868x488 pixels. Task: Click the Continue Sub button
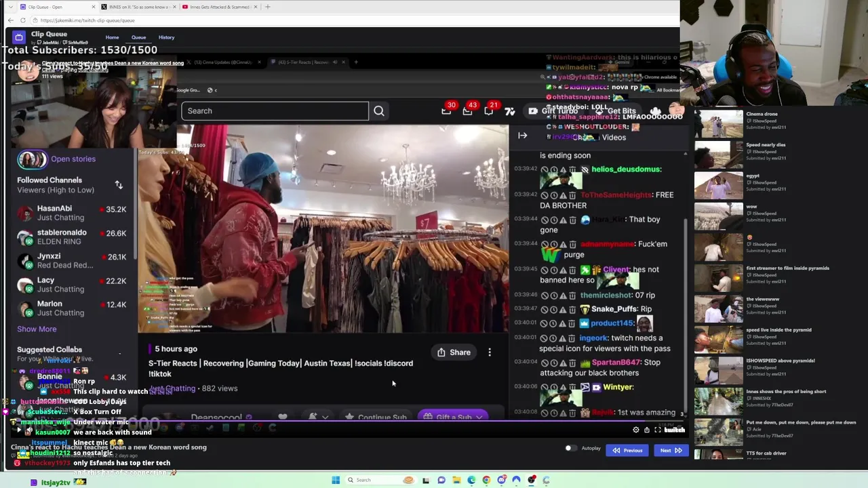pyautogui.click(x=376, y=417)
